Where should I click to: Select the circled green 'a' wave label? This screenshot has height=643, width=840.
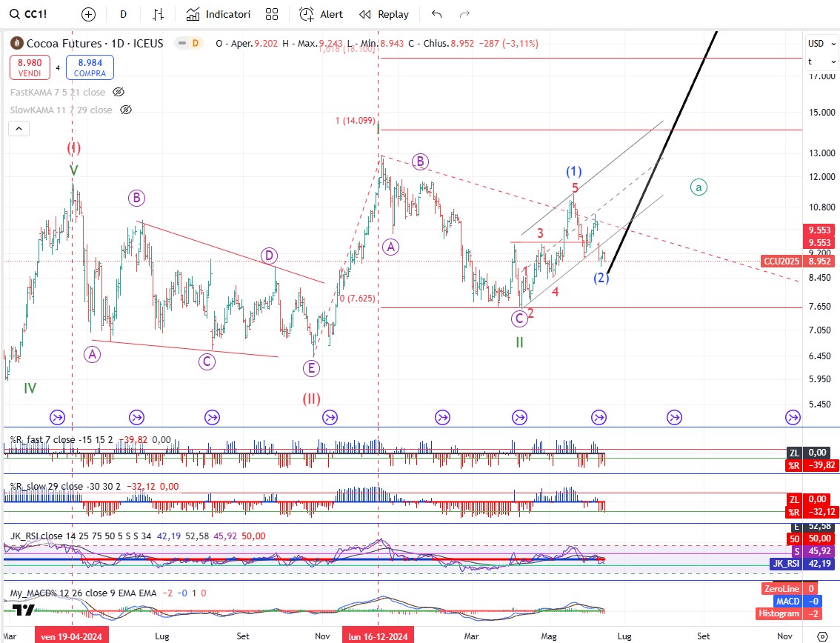point(699,187)
